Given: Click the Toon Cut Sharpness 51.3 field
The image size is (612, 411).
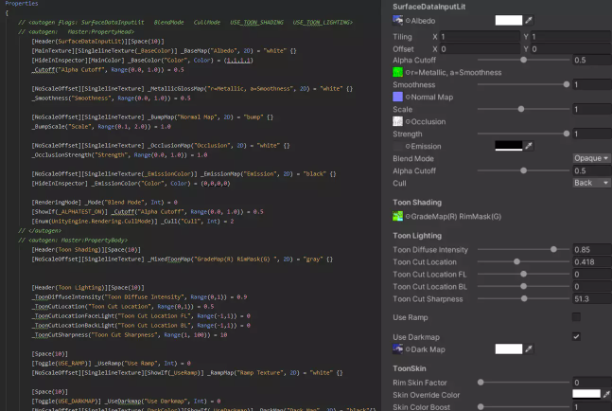Looking at the screenshot, I should [592, 299].
